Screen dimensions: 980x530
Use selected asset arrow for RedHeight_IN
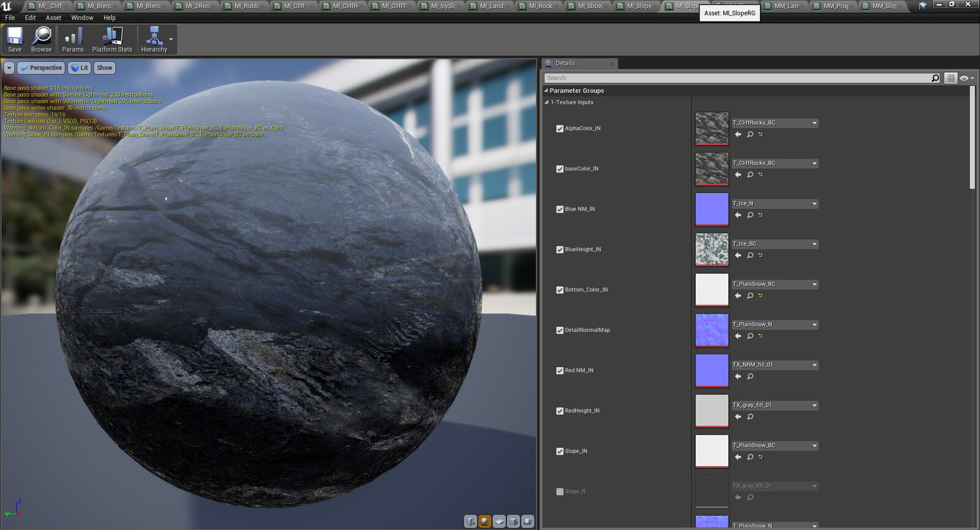(738, 417)
